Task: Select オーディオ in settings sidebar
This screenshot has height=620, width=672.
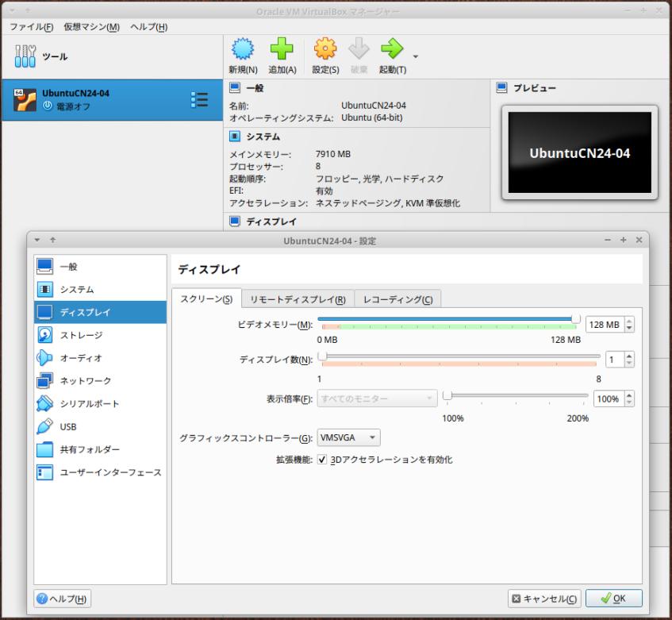Action: [100, 357]
